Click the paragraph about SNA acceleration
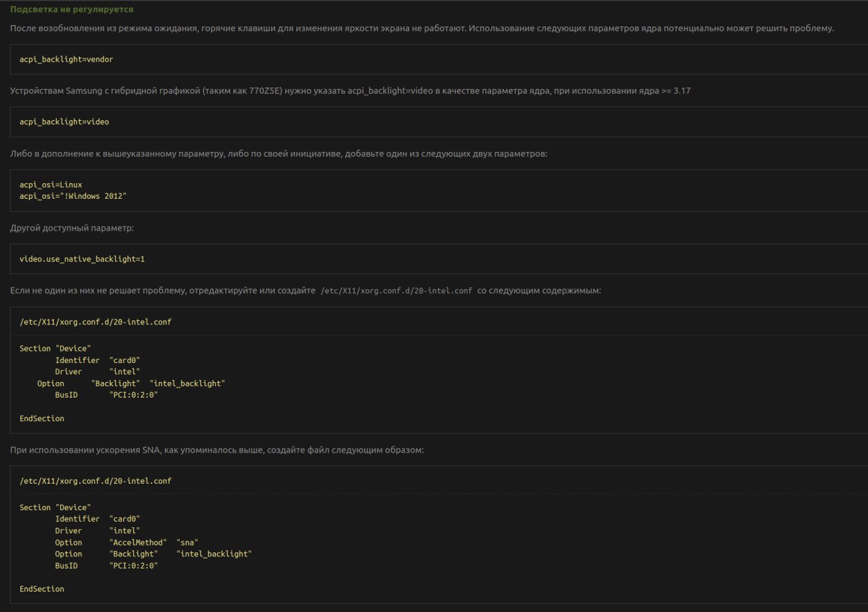The height and width of the screenshot is (612, 868). pos(217,450)
